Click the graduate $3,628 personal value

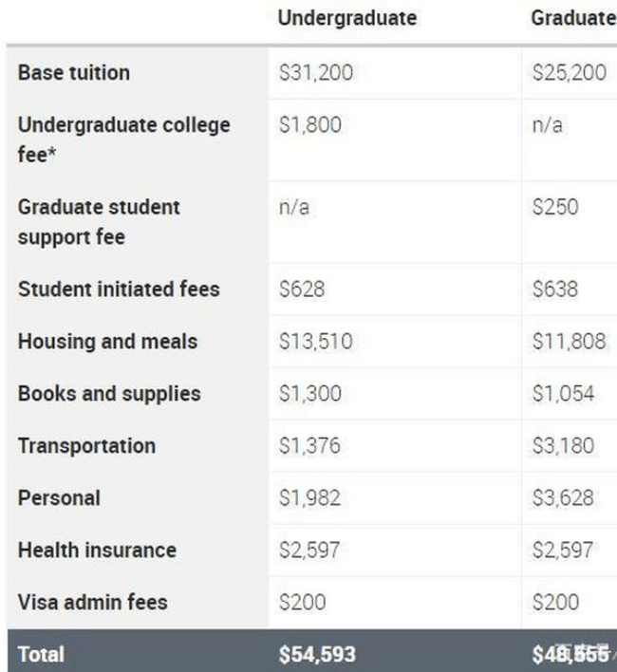[x=563, y=498]
